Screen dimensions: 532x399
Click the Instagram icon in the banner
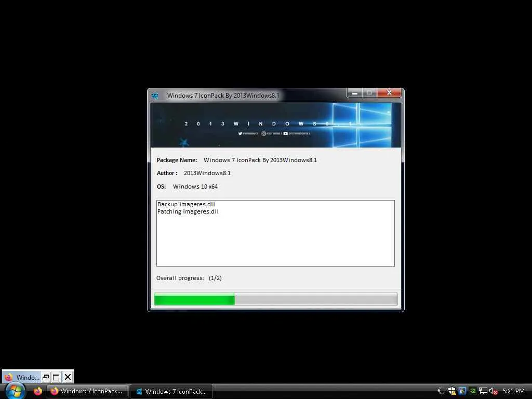click(263, 134)
